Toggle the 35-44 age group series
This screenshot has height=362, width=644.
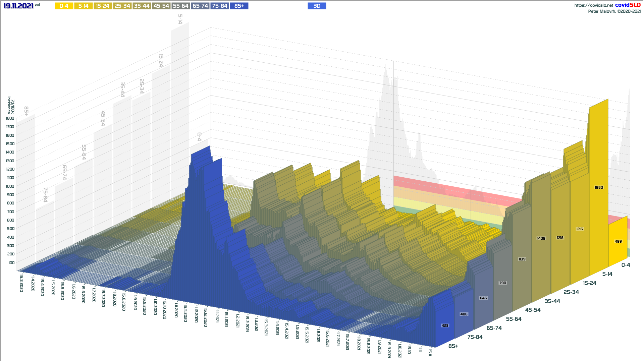(142, 6)
